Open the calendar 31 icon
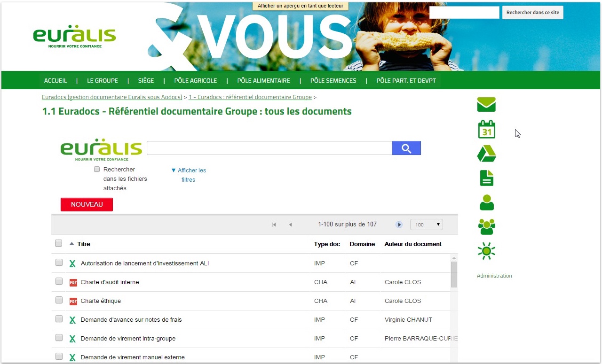Image resolution: width=602 pixels, height=364 pixels. click(x=486, y=129)
